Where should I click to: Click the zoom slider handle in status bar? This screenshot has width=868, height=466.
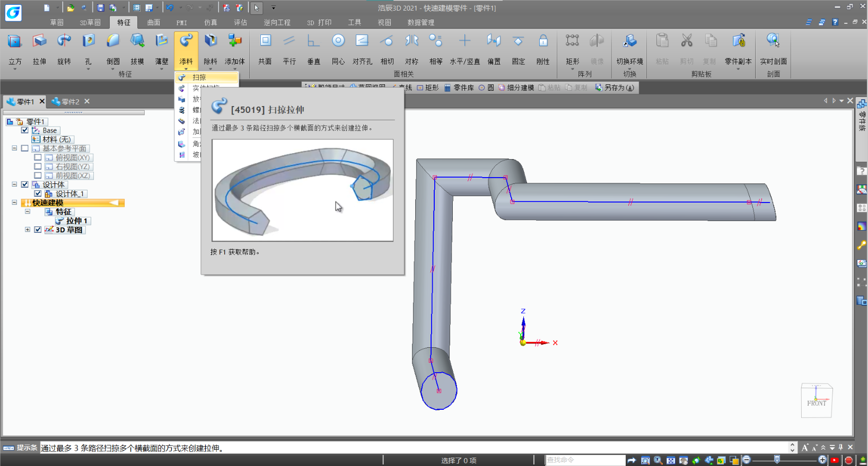tap(777, 460)
